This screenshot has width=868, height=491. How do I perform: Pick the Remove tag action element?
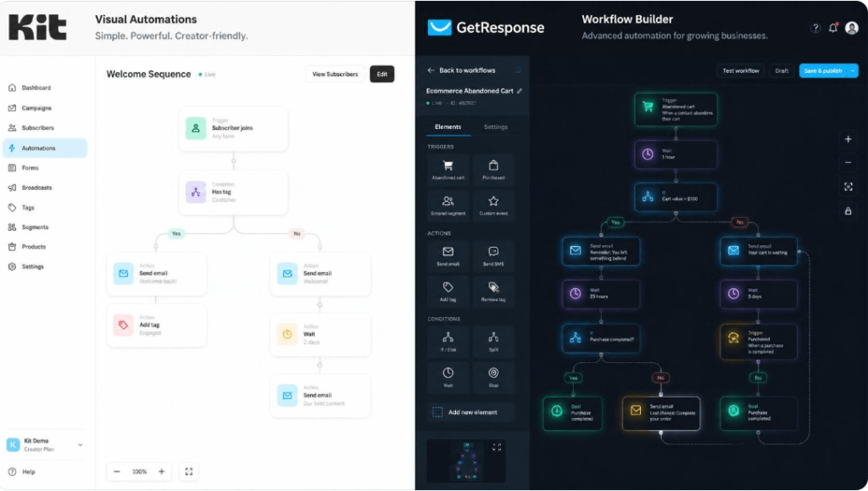click(493, 292)
